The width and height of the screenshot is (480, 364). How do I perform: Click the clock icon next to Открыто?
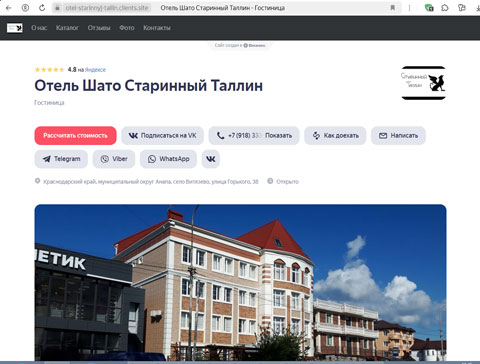click(x=270, y=181)
